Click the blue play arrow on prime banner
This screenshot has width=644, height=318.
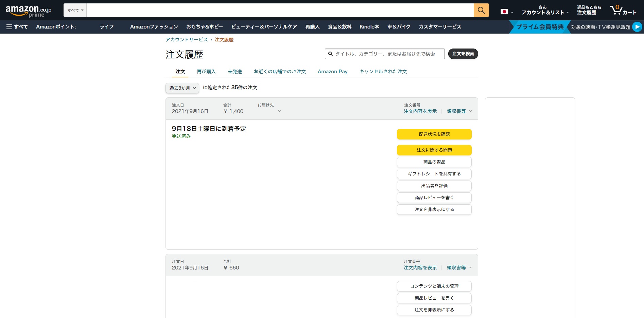[x=637, y=27]
